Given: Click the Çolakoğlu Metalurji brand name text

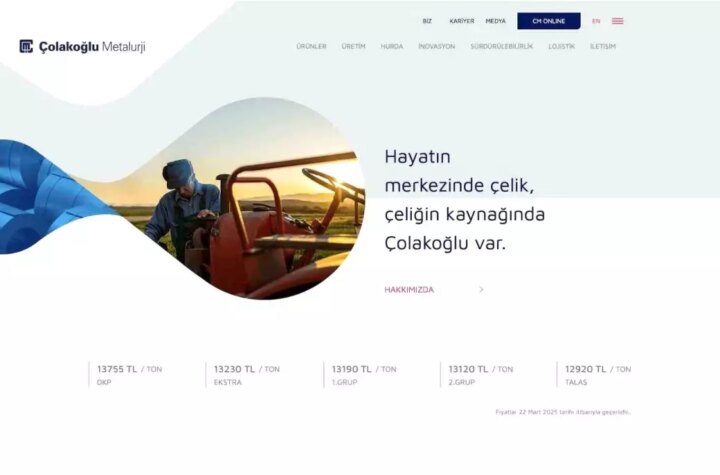Looking at the screenshot, I should (92, 47).
